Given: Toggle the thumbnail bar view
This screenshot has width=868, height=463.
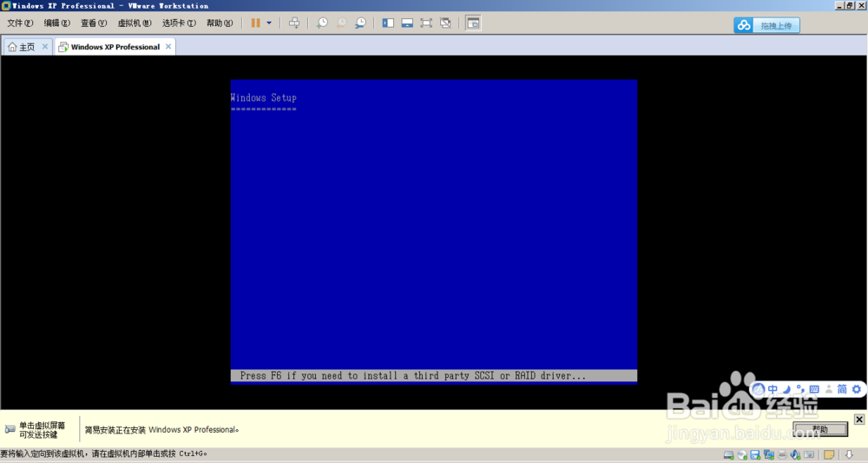Looking at the screenshot, I should click(407, 23).
